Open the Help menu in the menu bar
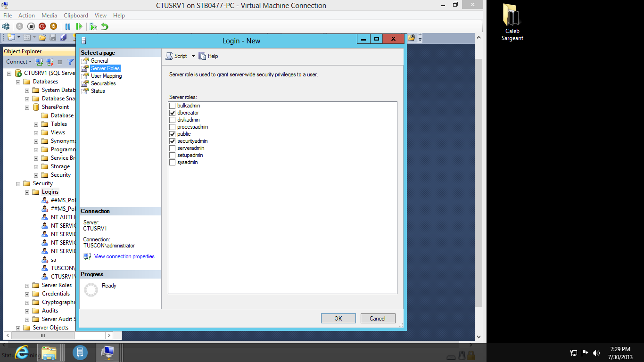Screen dimensions: 644x362 pos(119,16)
